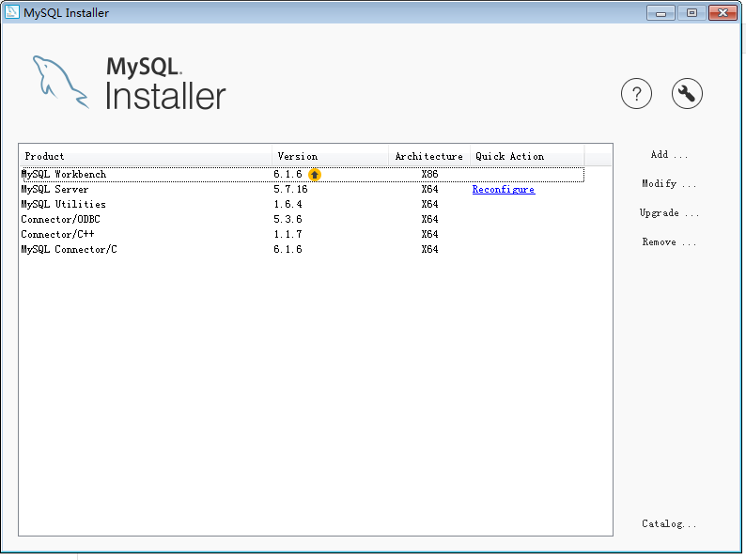Minimize the MySQL Installer window
Viewport: 746px width, 560px height.
coord(661,13)
